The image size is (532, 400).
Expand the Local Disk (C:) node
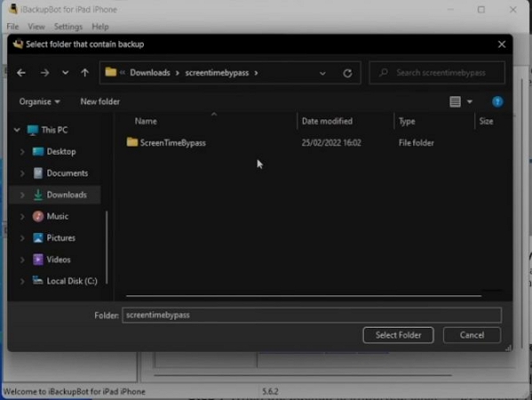22,281
